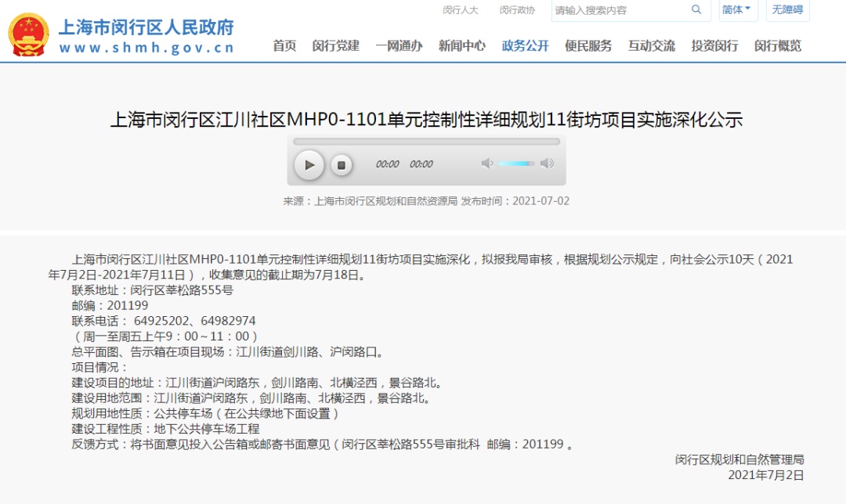Open the 便民服务 menu
Screen dimensions: 846x504
tap(588, 46)
